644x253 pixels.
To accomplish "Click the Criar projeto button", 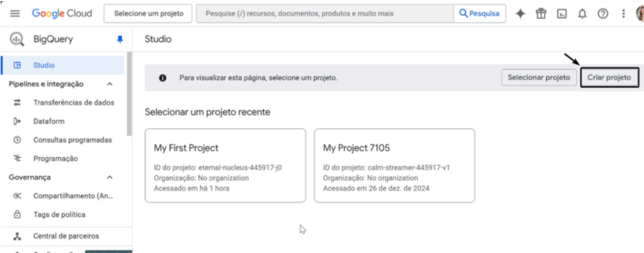I will (609, 77).
